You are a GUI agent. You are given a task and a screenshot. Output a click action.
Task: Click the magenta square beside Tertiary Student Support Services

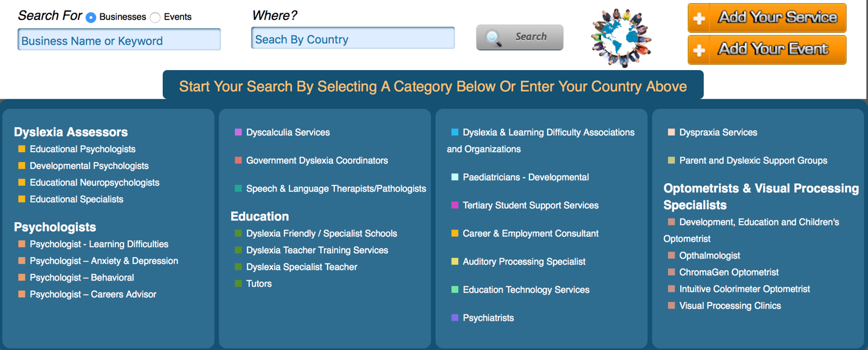pyautogui.click(x=455, y=205)
